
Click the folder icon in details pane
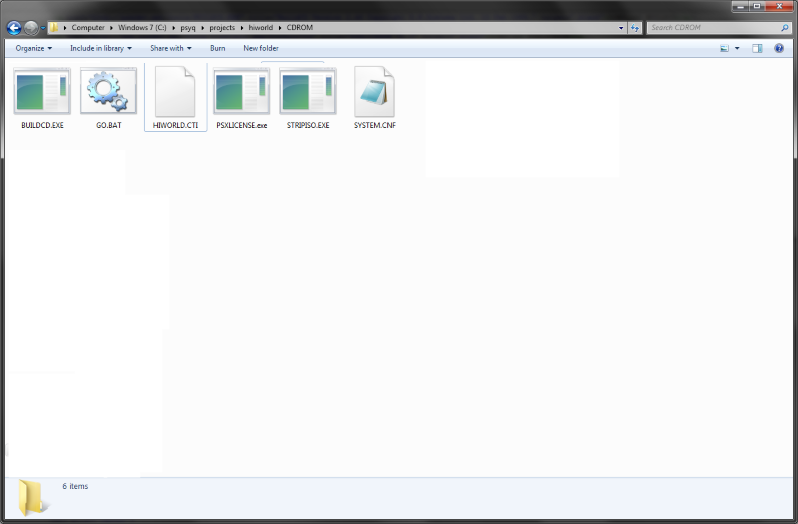pos(33,498)
